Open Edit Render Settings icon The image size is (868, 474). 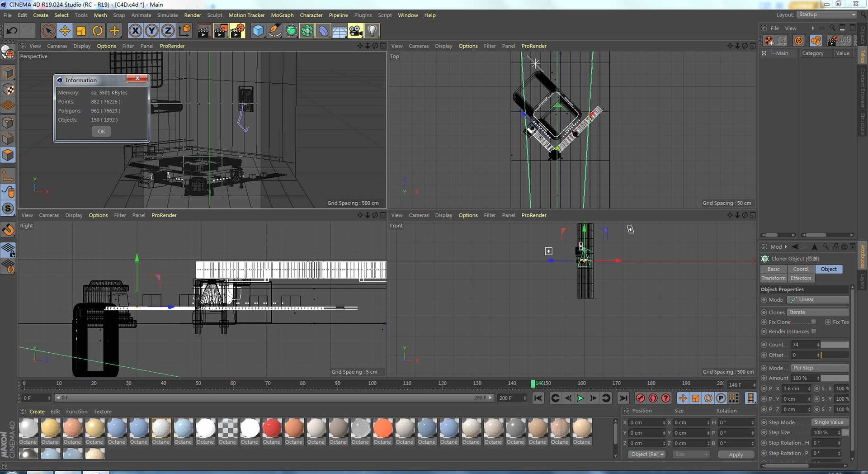237,31
